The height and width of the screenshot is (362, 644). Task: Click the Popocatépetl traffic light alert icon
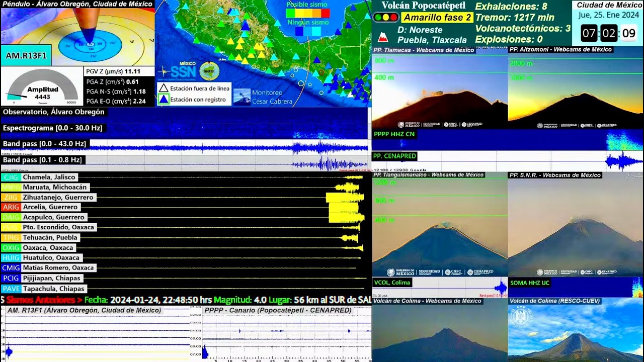click(386, 18)
